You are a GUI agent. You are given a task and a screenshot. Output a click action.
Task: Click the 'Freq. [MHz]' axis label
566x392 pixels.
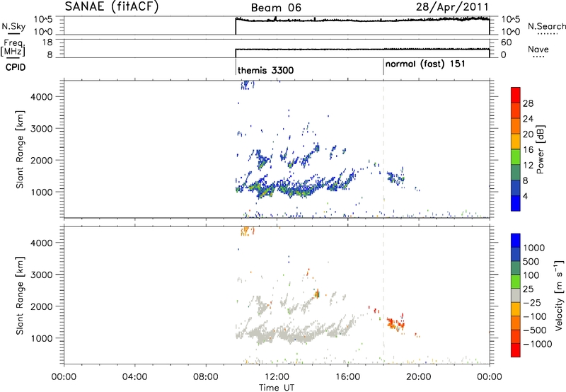(13, 48)
